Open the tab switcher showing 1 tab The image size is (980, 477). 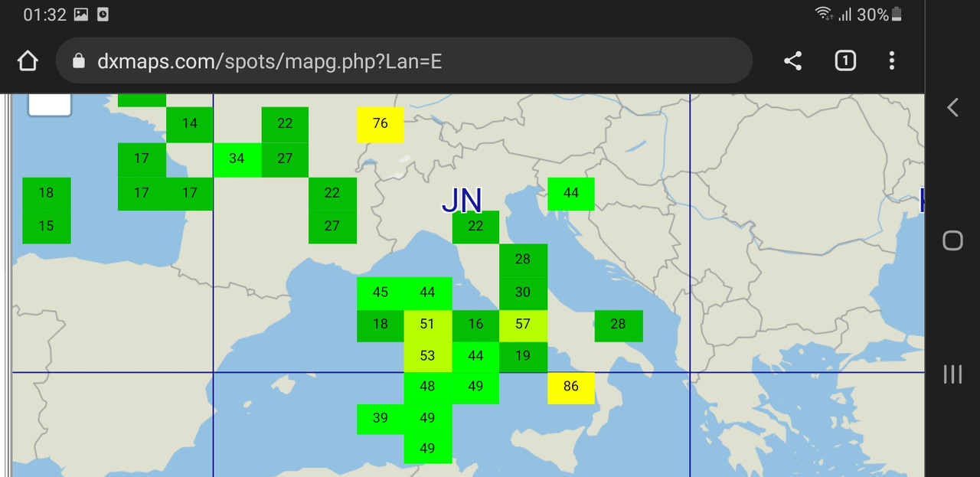pyautogui.click(x=844, y=60)
